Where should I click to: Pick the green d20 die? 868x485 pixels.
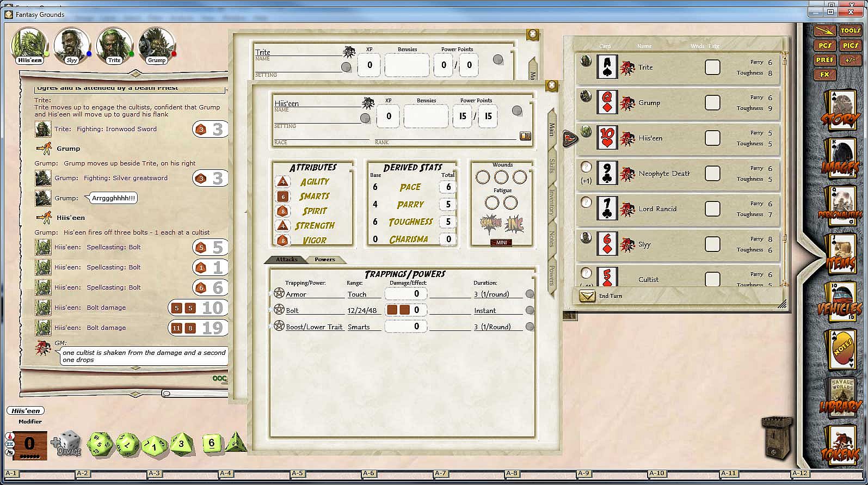[x=100, y=444]
